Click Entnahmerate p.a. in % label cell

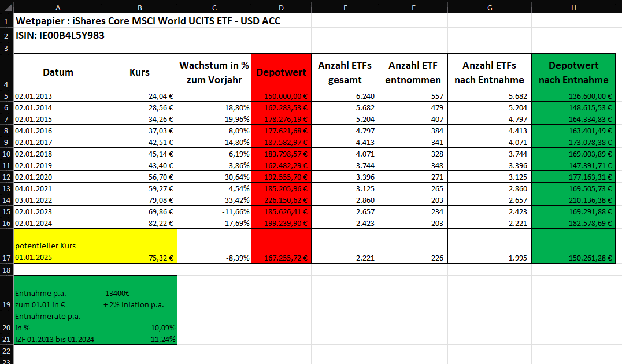58,322
